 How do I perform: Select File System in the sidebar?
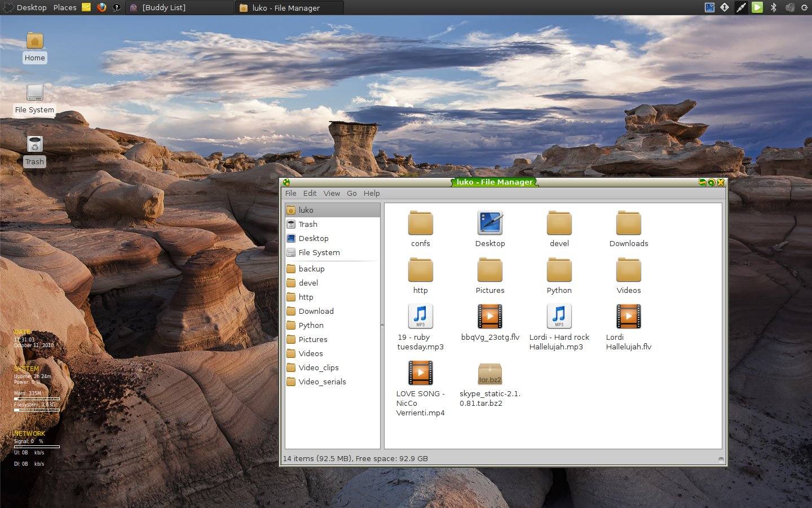click(x=319, y=252)
